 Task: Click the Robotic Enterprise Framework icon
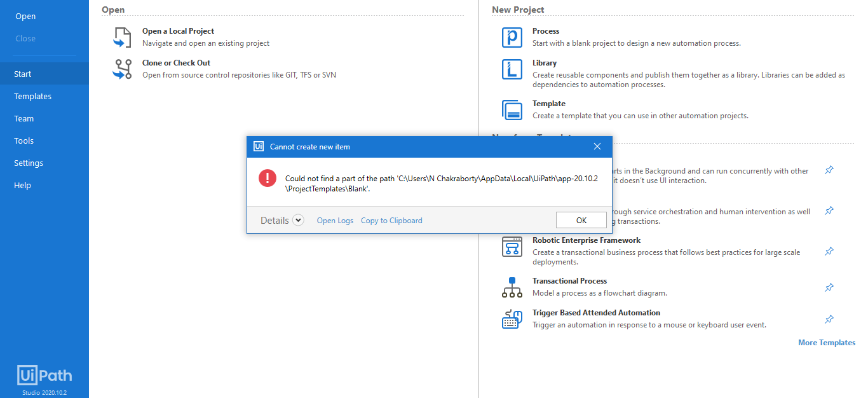point(512,247)
